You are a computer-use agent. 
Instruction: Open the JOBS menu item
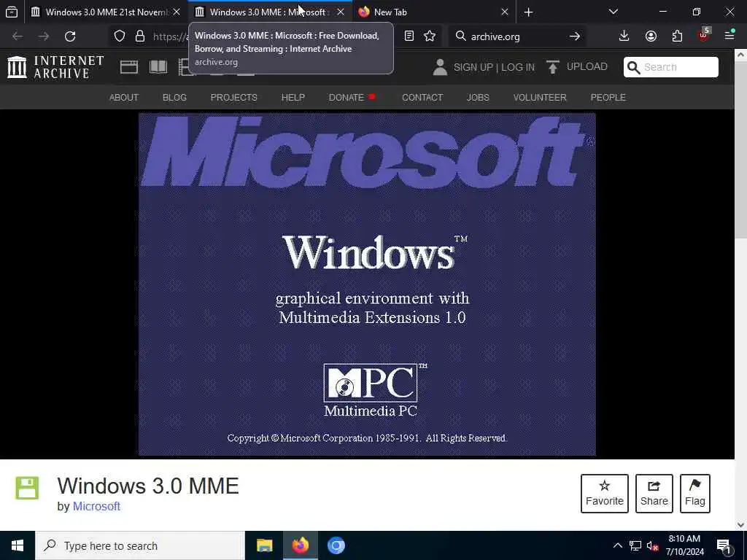(x=478, y=97)
